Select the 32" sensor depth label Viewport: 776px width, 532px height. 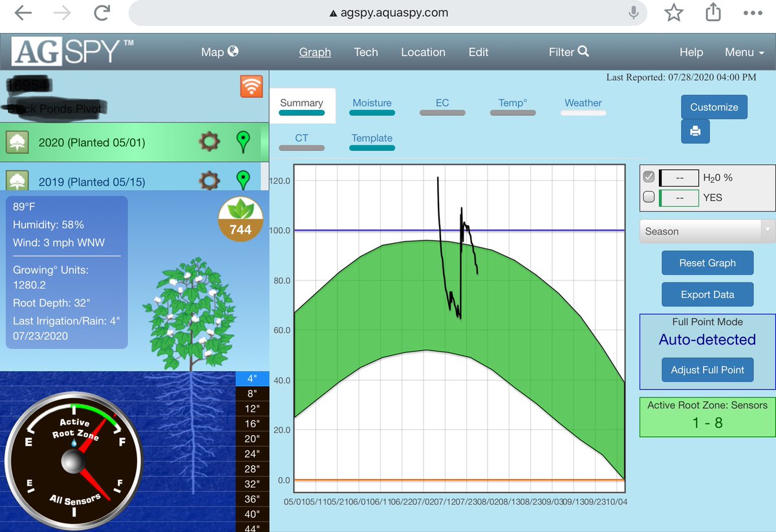click(x=252, y=484)
